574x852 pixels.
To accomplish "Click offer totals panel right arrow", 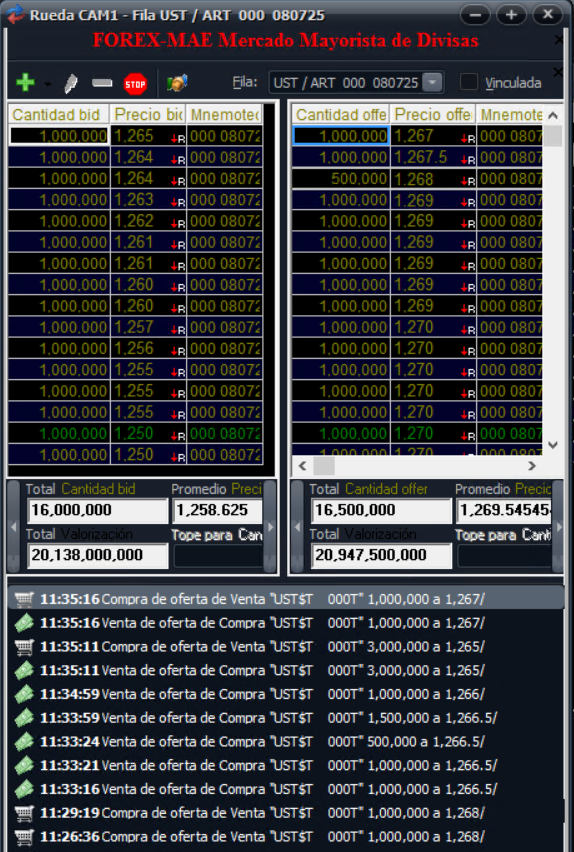I will tap(557, 527).
